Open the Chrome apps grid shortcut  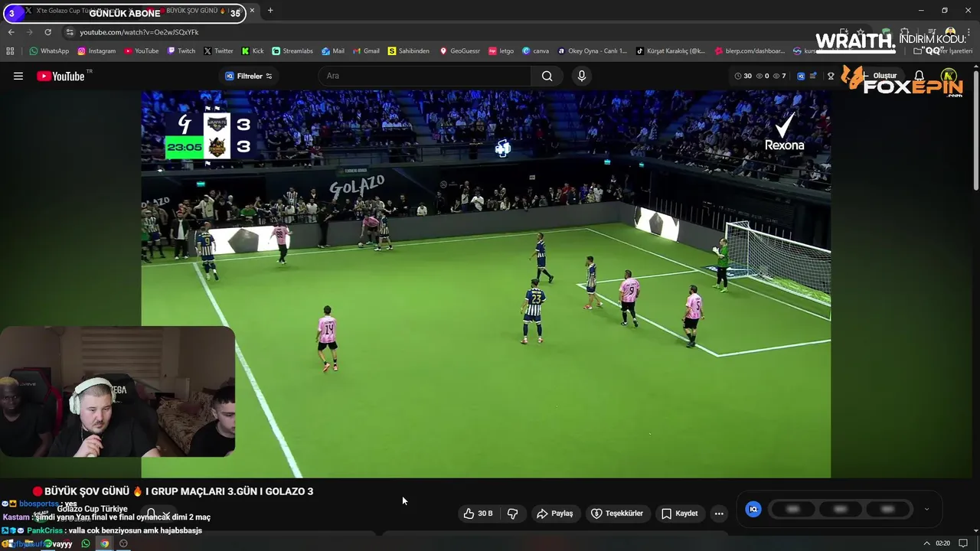tap(10, 51)
